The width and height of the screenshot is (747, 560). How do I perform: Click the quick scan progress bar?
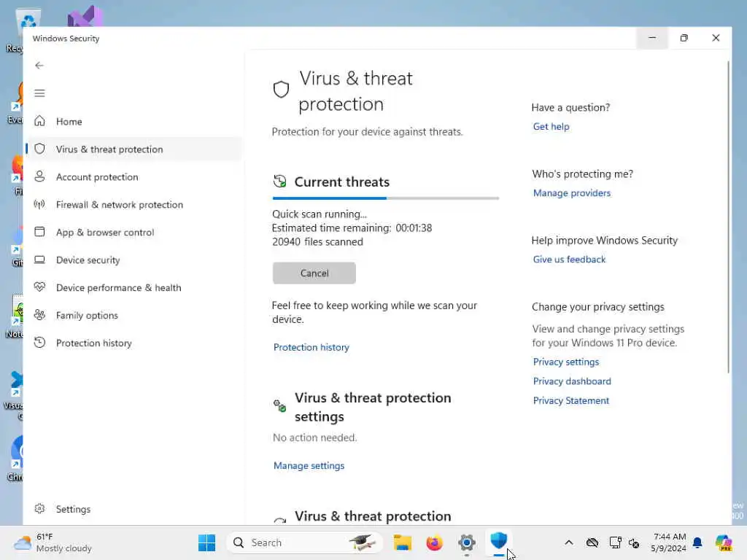click(x=385, y=198)
